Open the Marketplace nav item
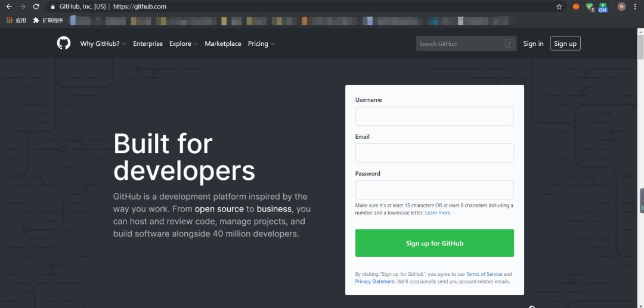Image resolution: width=644 pixels, height=308 pixels. coord(223,43)
